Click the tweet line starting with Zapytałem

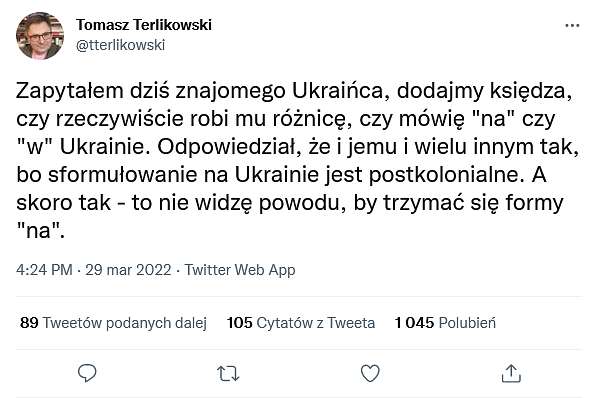294,91
